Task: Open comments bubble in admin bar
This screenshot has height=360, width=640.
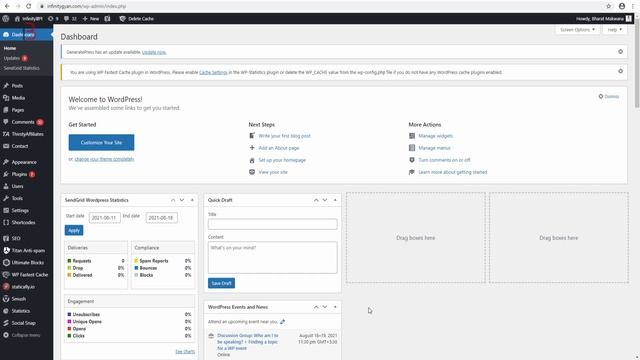Action: click(x=70, y=18)
